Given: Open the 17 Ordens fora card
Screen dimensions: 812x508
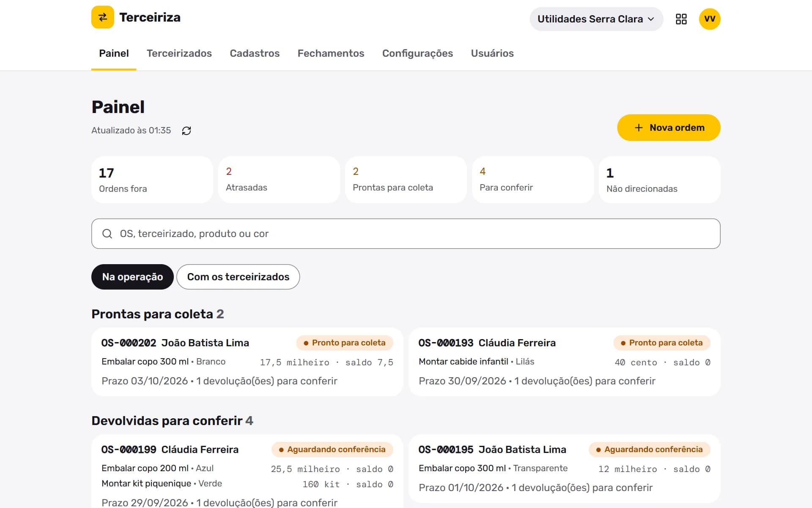Looking at the screenshot, I should (152, 180).
